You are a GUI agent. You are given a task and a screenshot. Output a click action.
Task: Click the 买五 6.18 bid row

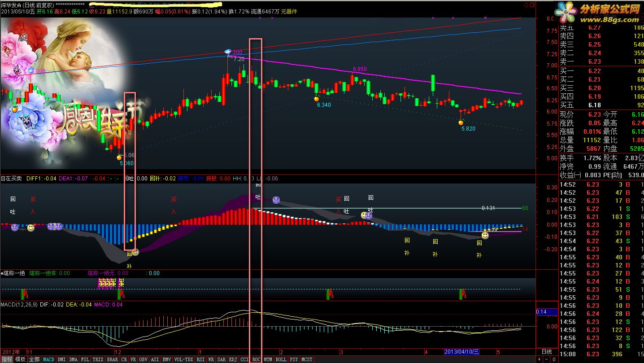601,105
